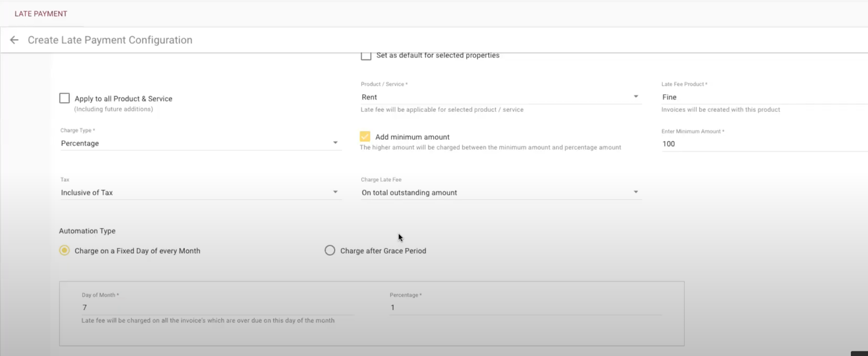868x356 pixels.
Task: Click the Create Late Payment Configuration heading
Action: point(110,40)
